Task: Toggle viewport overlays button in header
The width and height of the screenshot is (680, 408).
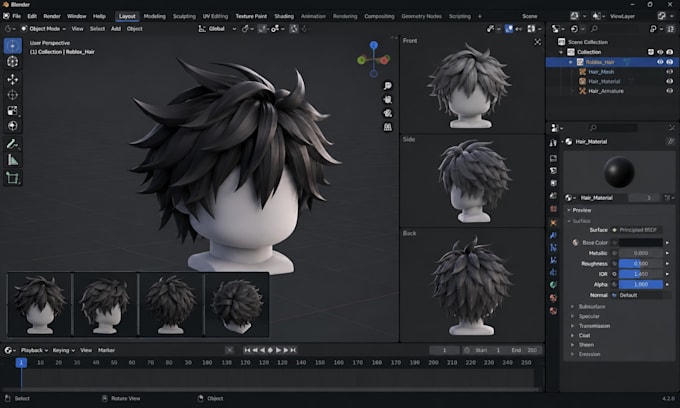Action: (x=509, y=29)
